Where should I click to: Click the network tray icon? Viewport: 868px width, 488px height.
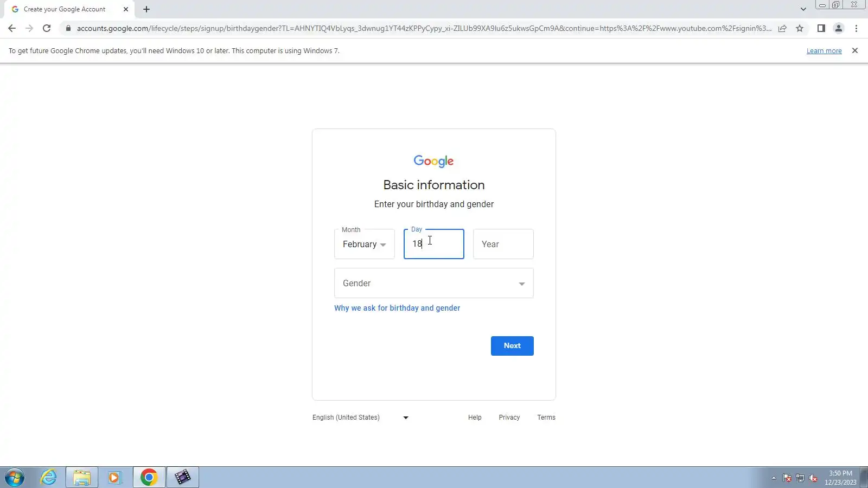click(800, 478)
